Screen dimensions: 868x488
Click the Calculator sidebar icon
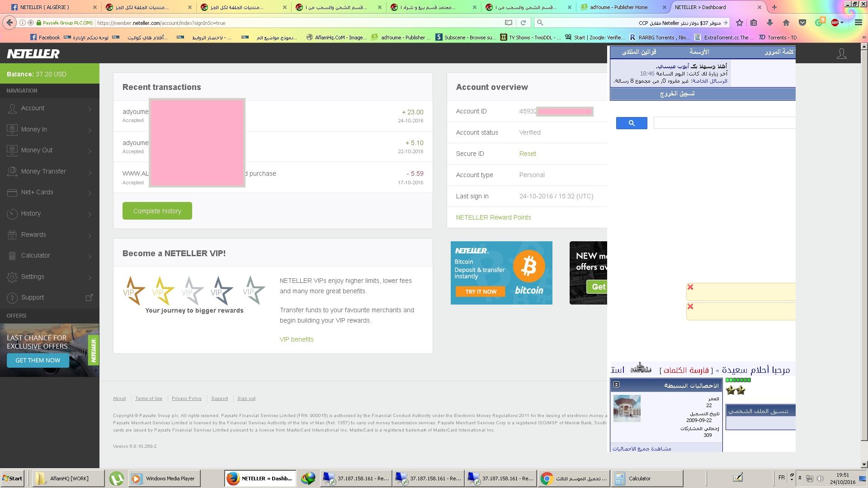(12, 256)
